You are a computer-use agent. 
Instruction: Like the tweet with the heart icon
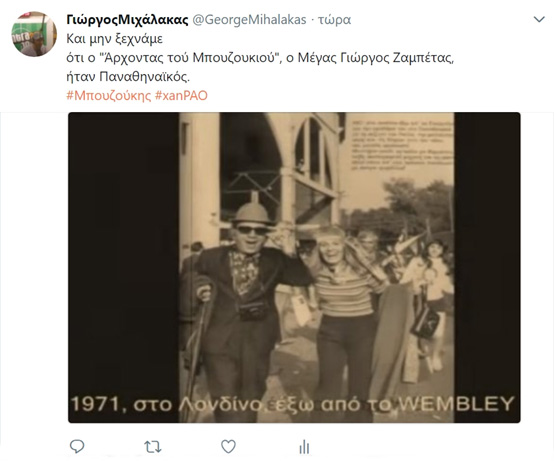pyautogui.click(x=228, y=447)
